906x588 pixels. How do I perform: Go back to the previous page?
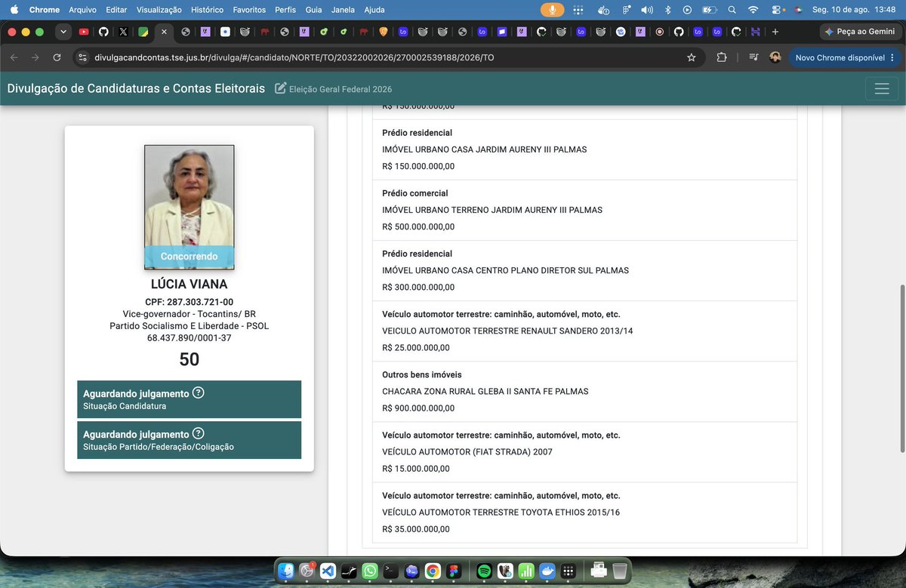coord(14,57)
